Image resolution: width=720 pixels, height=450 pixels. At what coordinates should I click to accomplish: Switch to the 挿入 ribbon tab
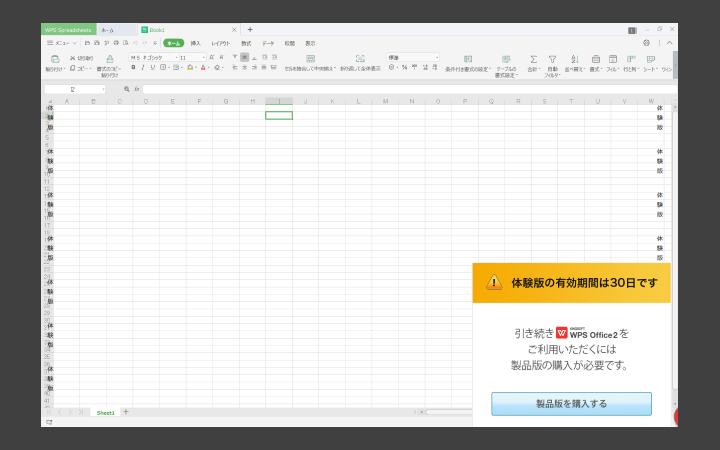tap(196, 43)
